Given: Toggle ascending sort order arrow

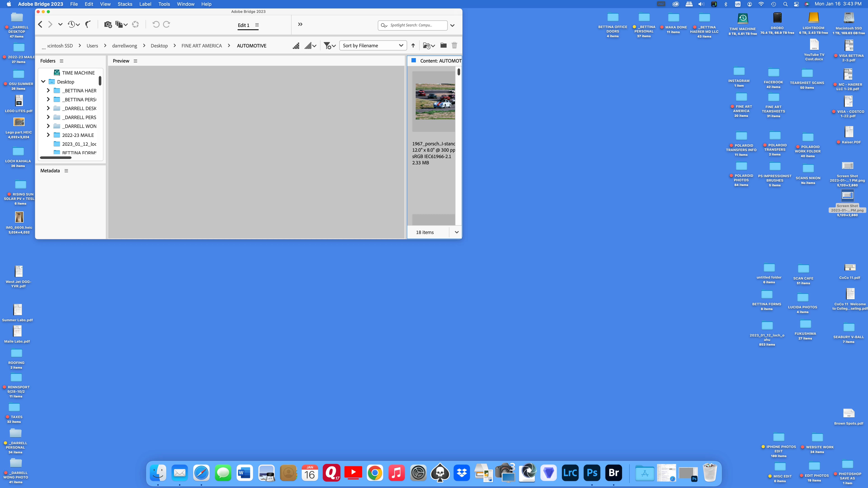Looking at the screenshot, I should click(x=413, y=45).
